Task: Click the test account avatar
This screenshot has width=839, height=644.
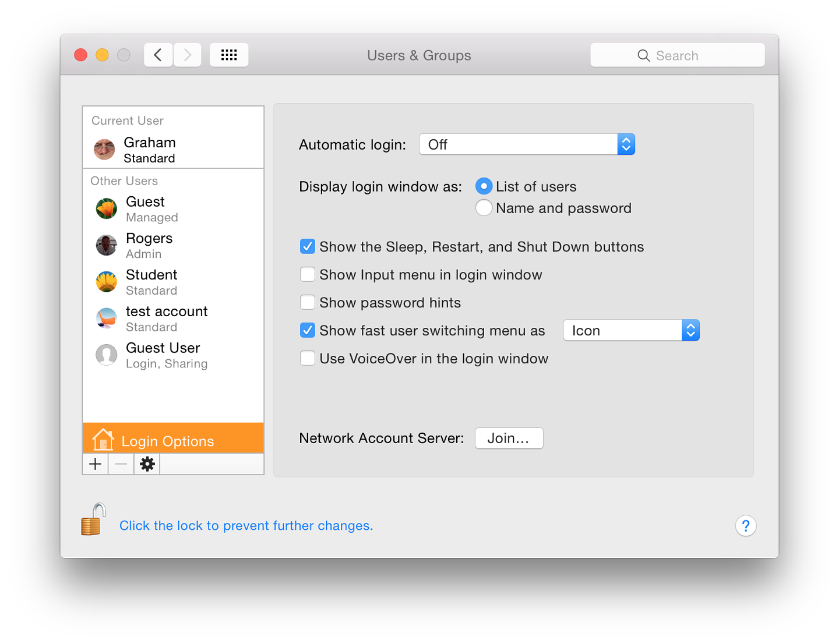Action: click(x=107, y=319)
